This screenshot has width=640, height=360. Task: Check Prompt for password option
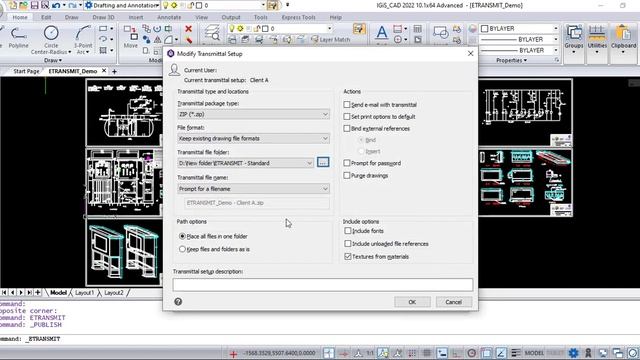[x=347, y=163]
